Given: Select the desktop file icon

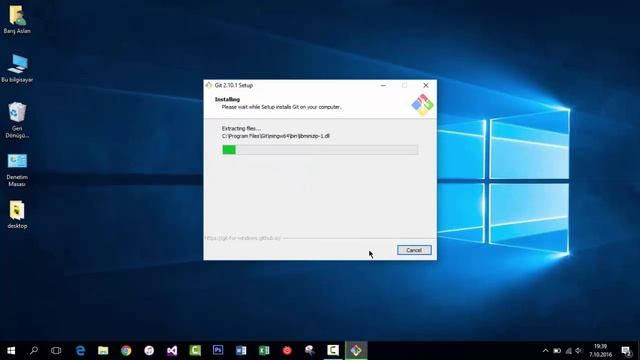Looking at the screenshot, I should (17, 214).
